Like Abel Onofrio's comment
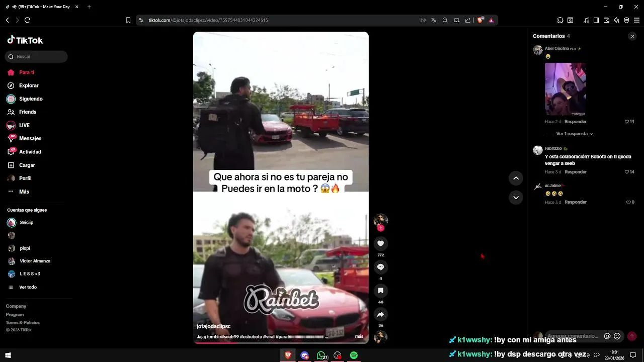This screenshot has height=362, width=644. pyautogui.click(x=627, y=122)
